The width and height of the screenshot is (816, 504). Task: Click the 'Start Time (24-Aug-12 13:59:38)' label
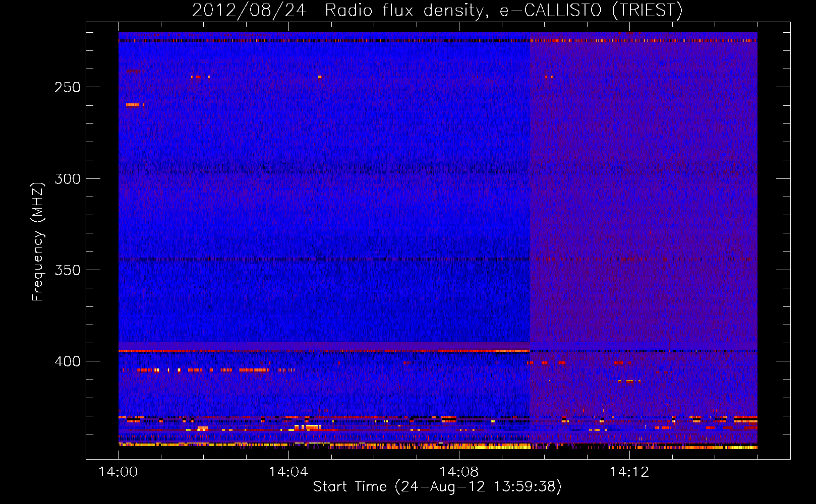pyautogui.click(x=437, y=487)
